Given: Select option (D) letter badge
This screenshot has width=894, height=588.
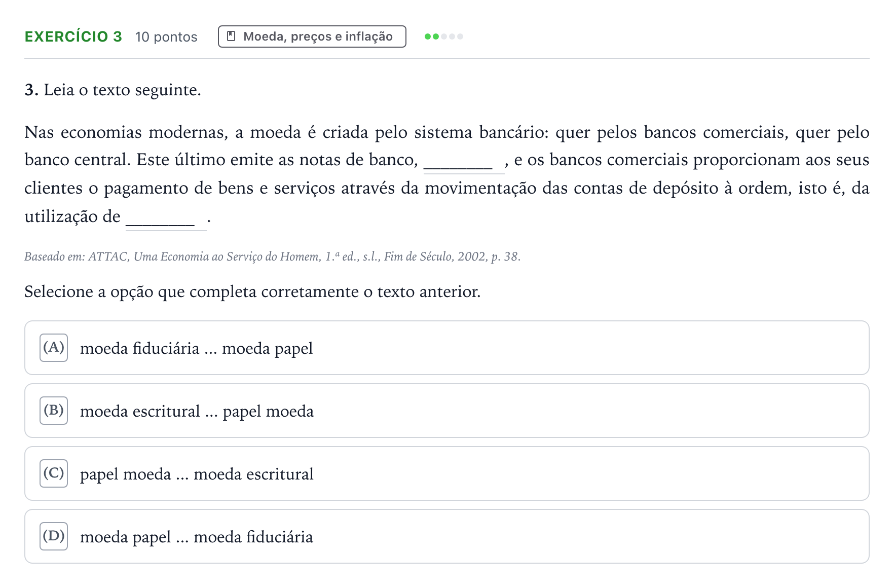Looking at the screenshot, I should coord(54,536).
